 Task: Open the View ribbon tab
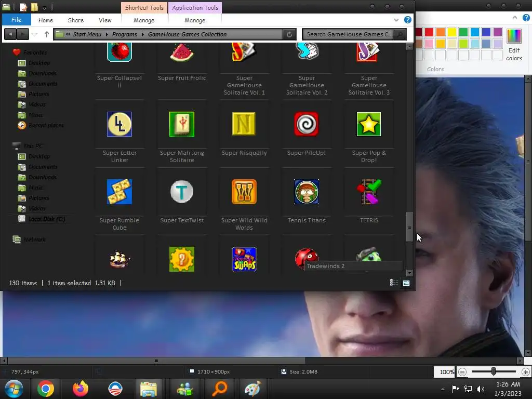(105, 20)
